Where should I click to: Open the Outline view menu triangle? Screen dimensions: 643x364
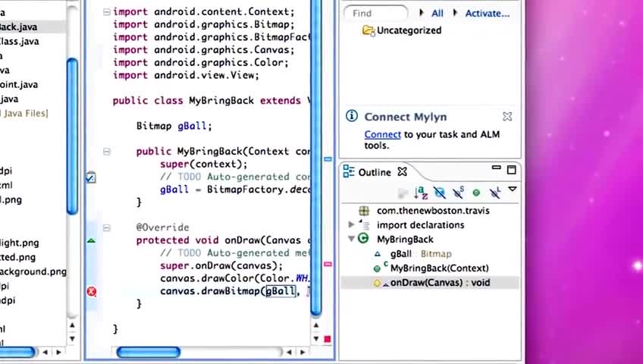tap(513, 189)
